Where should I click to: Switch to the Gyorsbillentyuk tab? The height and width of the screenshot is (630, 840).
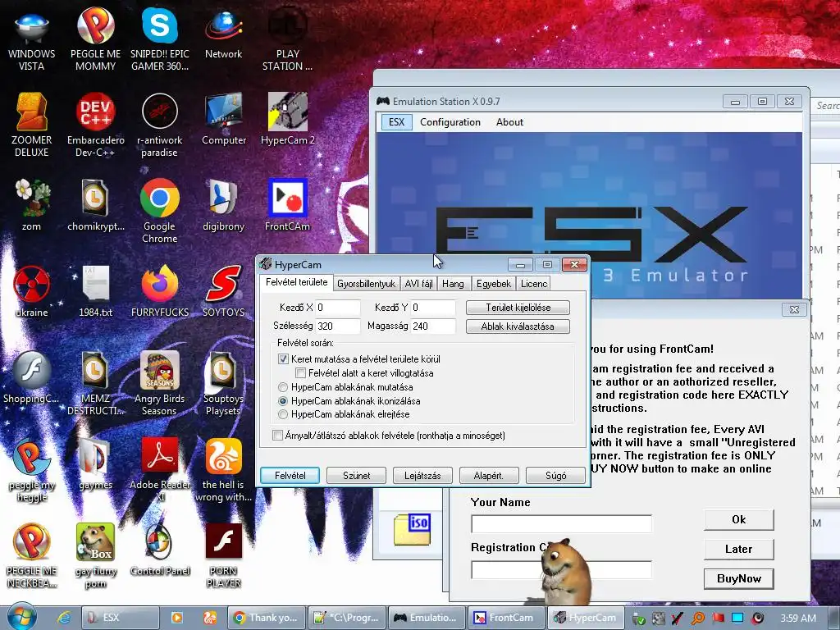367,284
